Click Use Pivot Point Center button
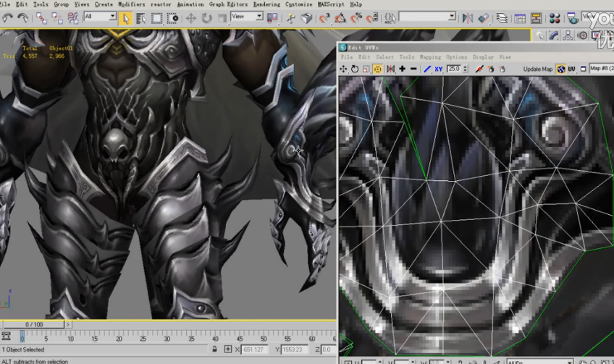Image resolution: width=614 pixels, height=364 pixels. (x=272, y=18)
